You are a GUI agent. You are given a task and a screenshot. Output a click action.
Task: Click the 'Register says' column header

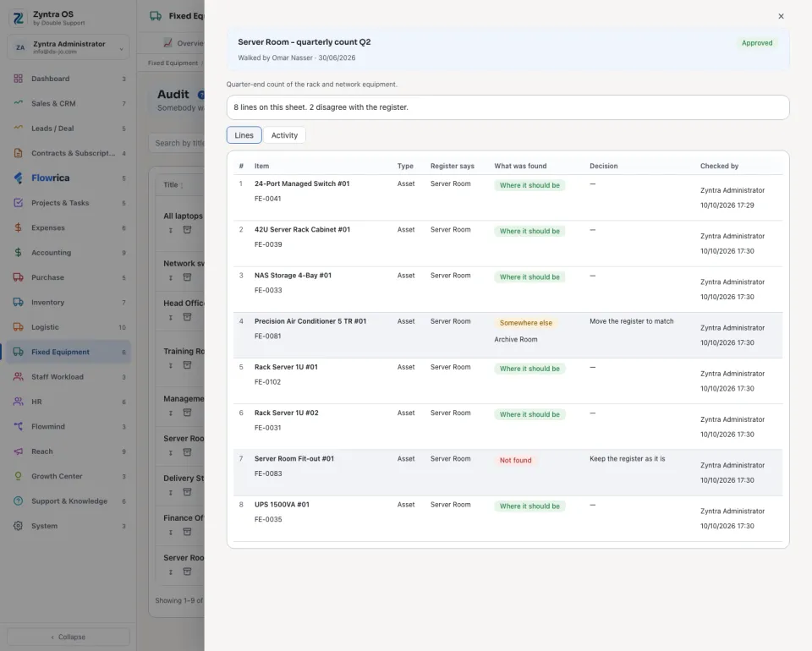pos(452,166)
